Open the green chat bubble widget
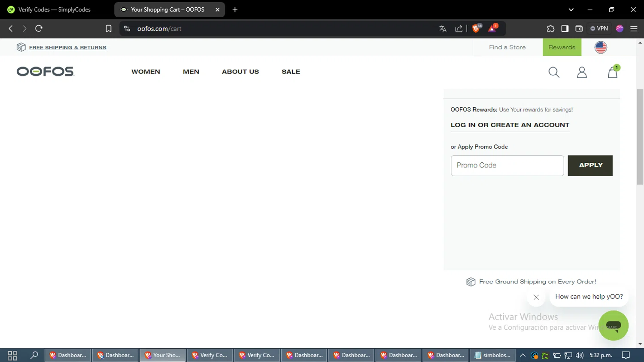This screenshot has width=644, height=362. tap(614, 325)
